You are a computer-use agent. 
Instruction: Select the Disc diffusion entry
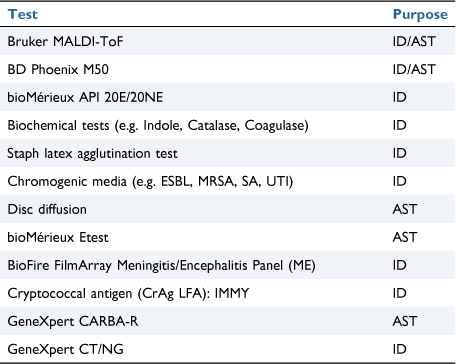47,209
